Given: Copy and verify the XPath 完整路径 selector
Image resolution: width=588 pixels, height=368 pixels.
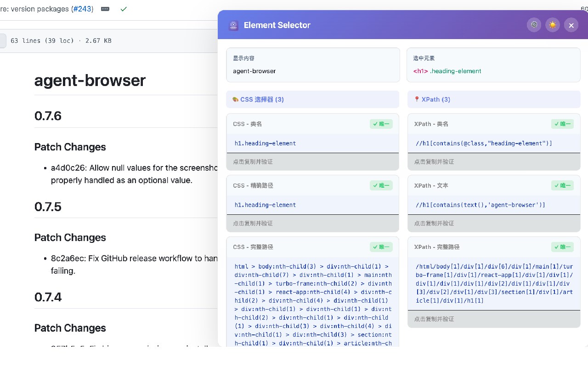Looking at the screenshot, I should click(494, 319).
